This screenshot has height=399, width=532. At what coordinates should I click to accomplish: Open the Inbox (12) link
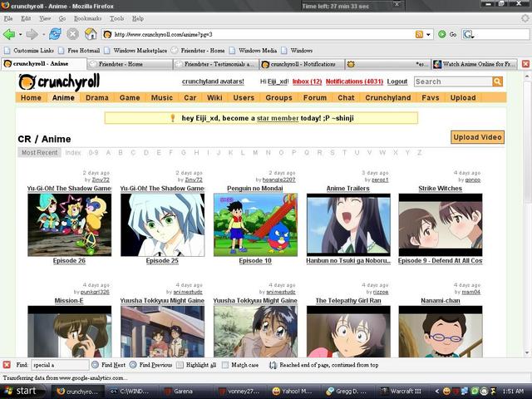(307, 81)
